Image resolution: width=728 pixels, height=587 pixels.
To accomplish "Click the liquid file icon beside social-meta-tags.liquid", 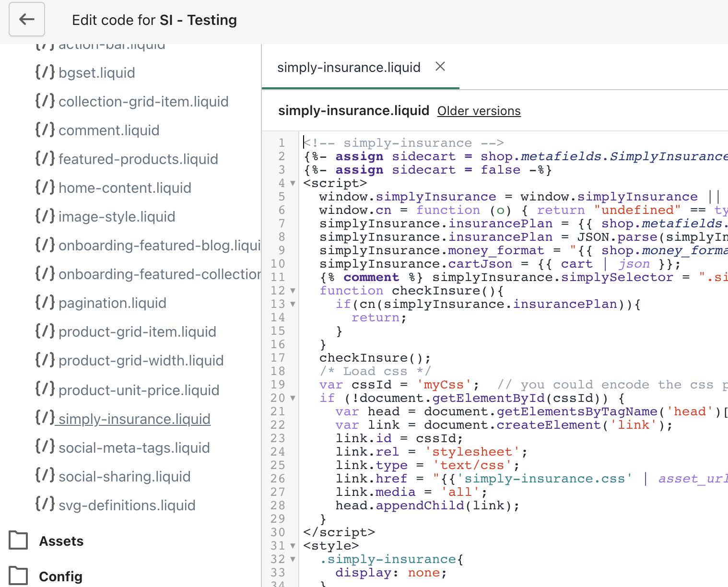I will 45,447.
